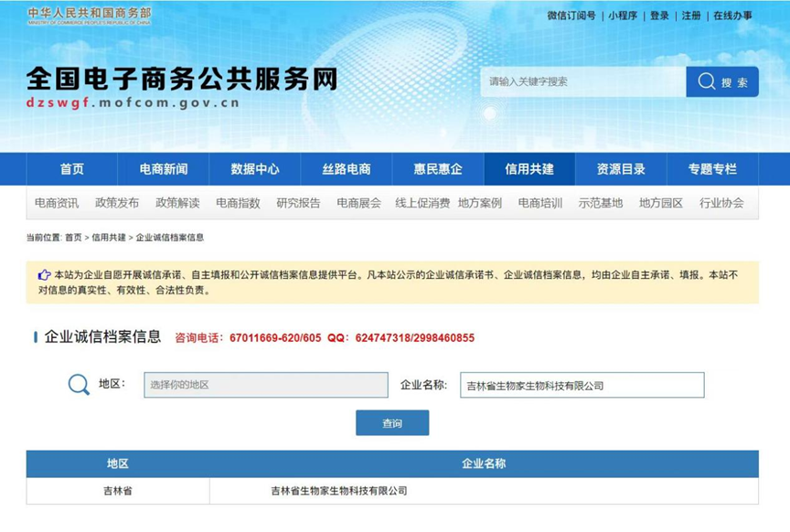Open the 电商新闻 navigation tab
The image size is (790, 532).
[164, 169]
